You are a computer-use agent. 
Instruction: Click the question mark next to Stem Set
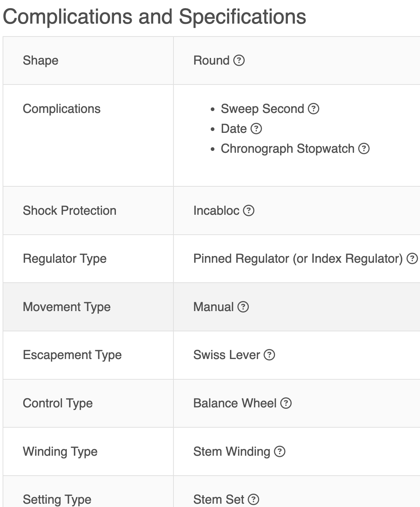(x=253, y=499)
